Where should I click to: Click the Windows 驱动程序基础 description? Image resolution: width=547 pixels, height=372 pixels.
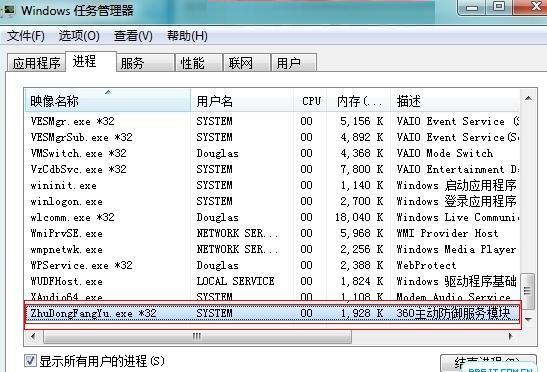tap(456, 281)
